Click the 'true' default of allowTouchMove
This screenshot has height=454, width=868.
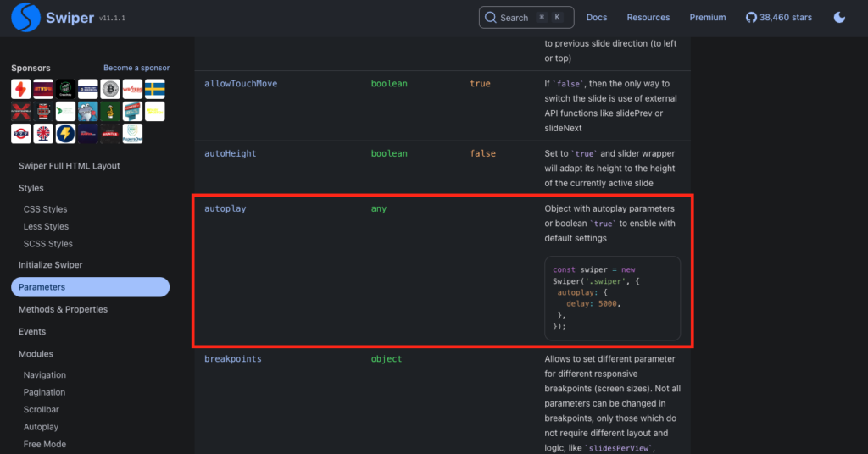(x=480, y=84)
